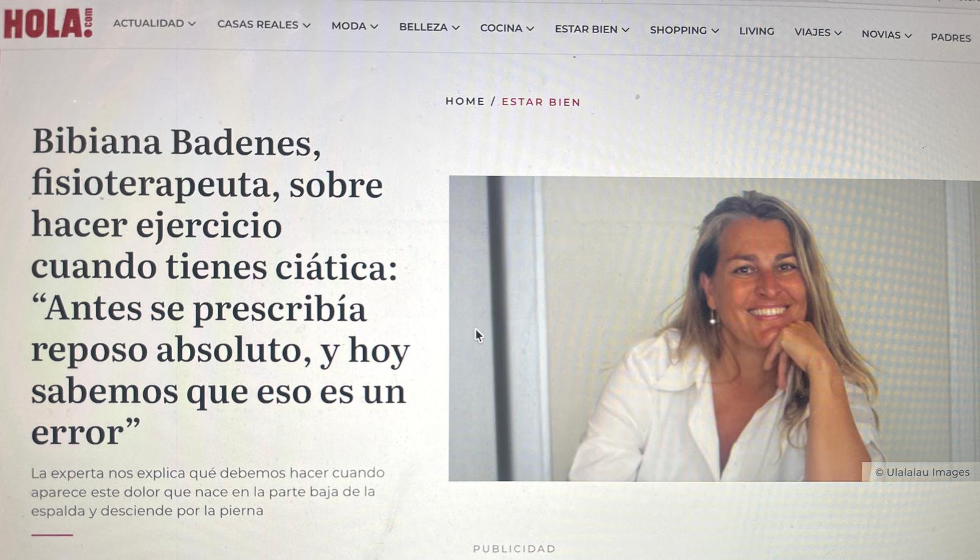Expand the COCINA menu arrow
Viewport: 980px width, 560px height.
pos(530,29)
